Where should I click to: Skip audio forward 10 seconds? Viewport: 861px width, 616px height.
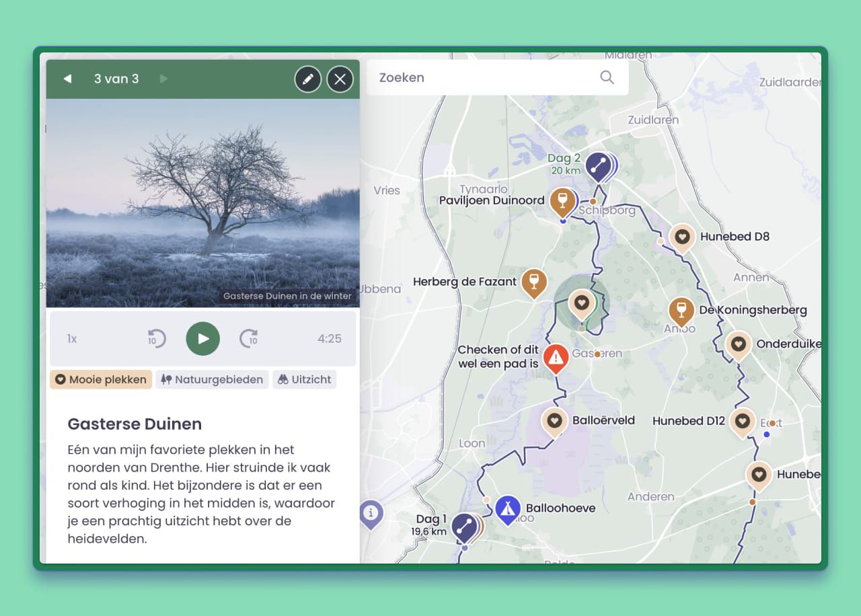(x=249, y=338)
